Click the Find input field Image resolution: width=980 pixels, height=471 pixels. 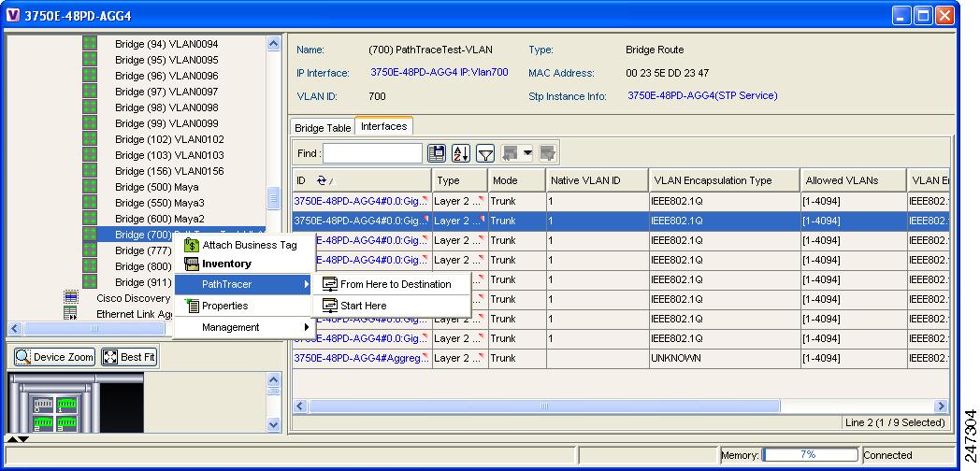pos(372,153)
